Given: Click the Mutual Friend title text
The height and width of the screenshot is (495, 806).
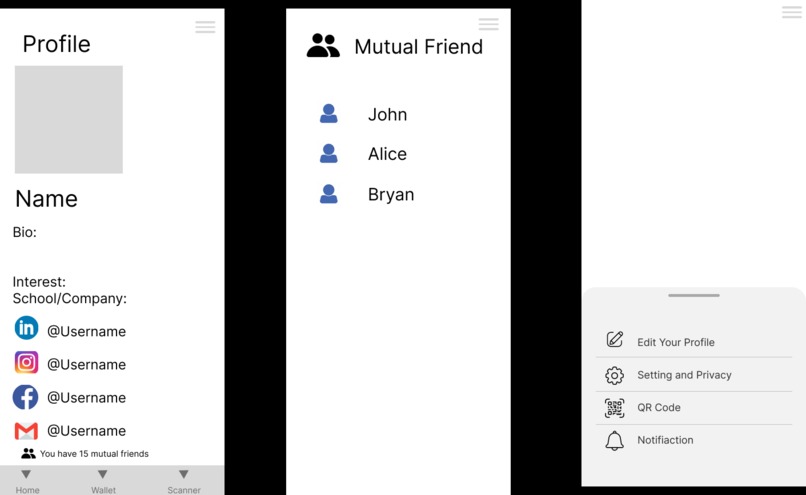Looking at the screenshot, I should pos(418,47).
